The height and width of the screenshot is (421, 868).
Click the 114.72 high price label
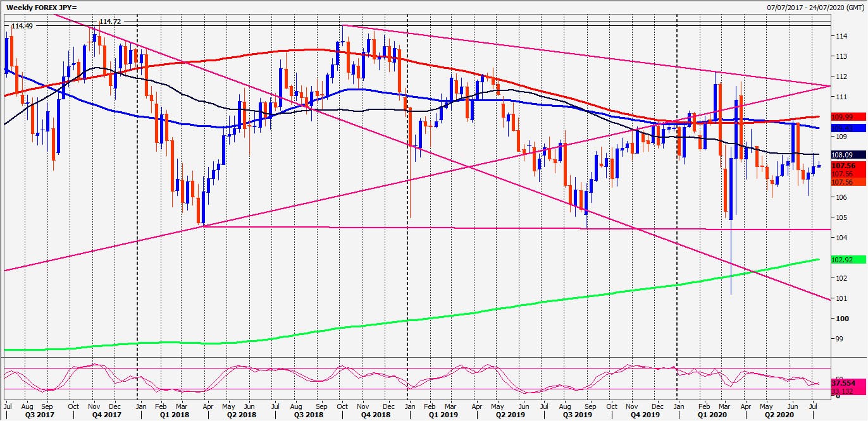[x=111, y=21]
